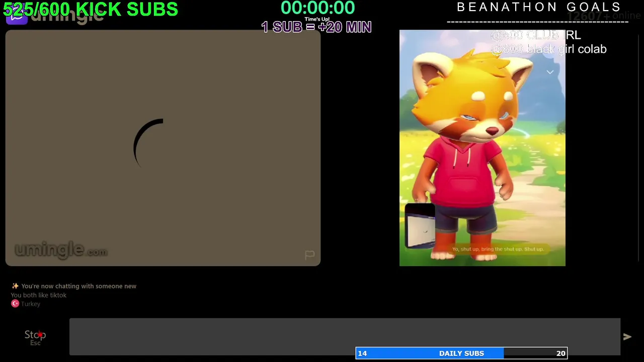Click the red panda avatar video
The image size is (644, 362).
pos(482,148)
